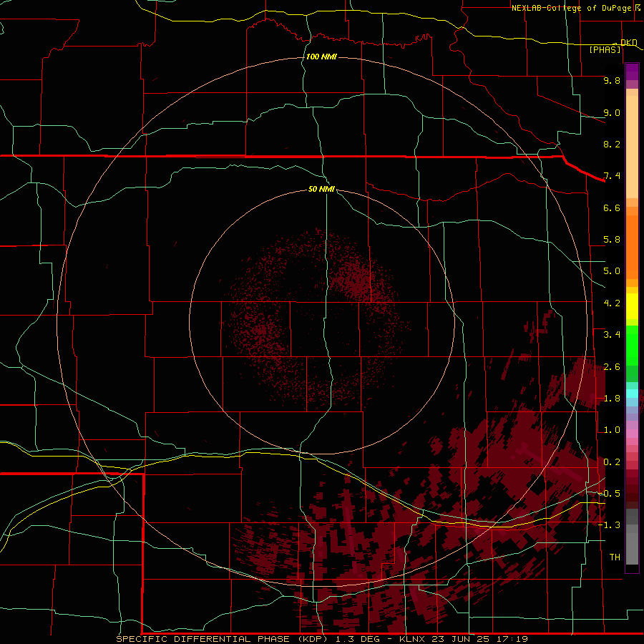Viewport: 644px width, 644px height.
Task: Click the TH label on the color scale
Action: click(x=615, y=557)
